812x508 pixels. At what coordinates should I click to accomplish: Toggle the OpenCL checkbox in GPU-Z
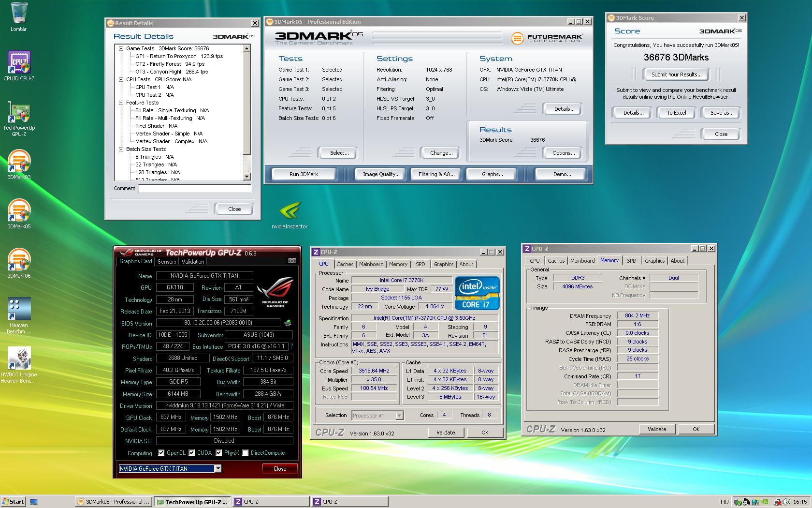pyautogui.click(x=161, y=453)
